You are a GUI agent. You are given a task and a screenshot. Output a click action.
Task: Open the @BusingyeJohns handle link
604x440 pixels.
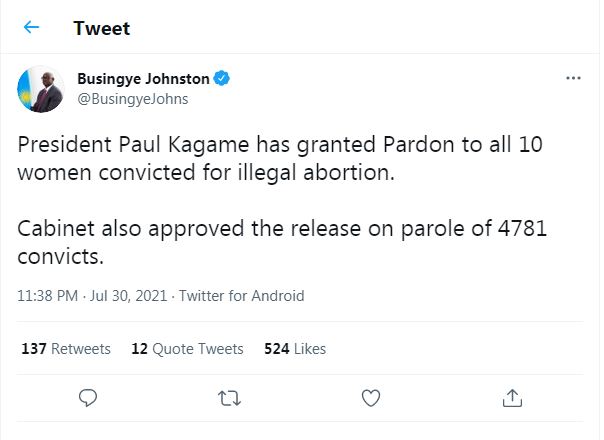click(x=132, y=99)
